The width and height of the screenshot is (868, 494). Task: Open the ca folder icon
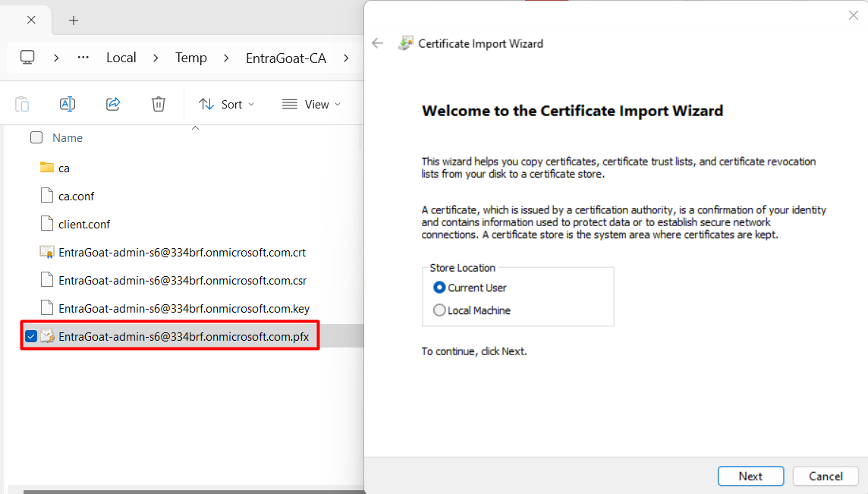click(x=47, y=168)
